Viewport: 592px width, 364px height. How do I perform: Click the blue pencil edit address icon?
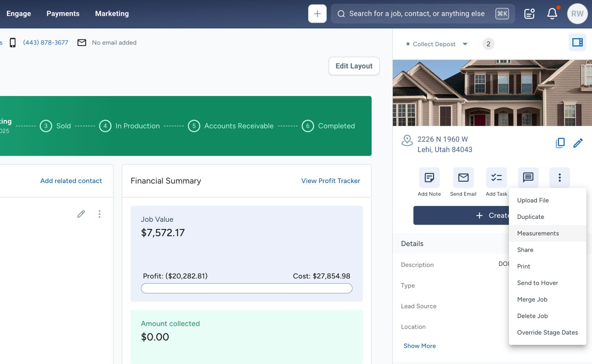578,143
